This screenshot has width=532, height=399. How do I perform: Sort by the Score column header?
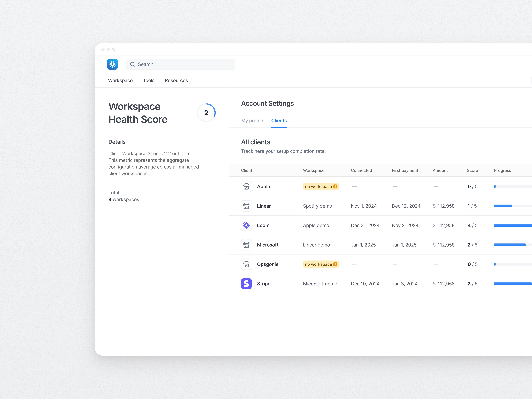[472, 171]
